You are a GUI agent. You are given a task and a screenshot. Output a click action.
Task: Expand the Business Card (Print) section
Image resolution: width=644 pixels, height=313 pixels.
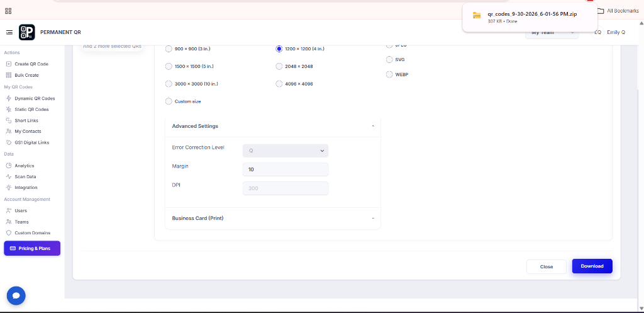pos(273,218)
